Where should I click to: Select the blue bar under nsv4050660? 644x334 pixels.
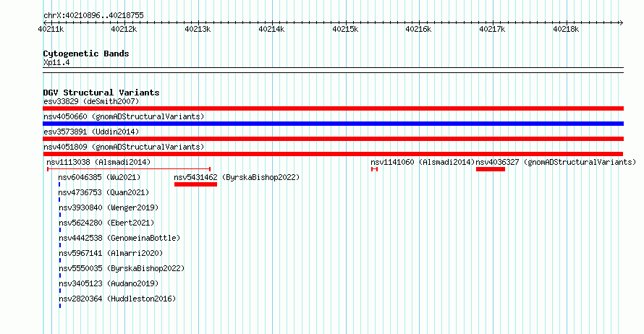click(x=333, y=124)
